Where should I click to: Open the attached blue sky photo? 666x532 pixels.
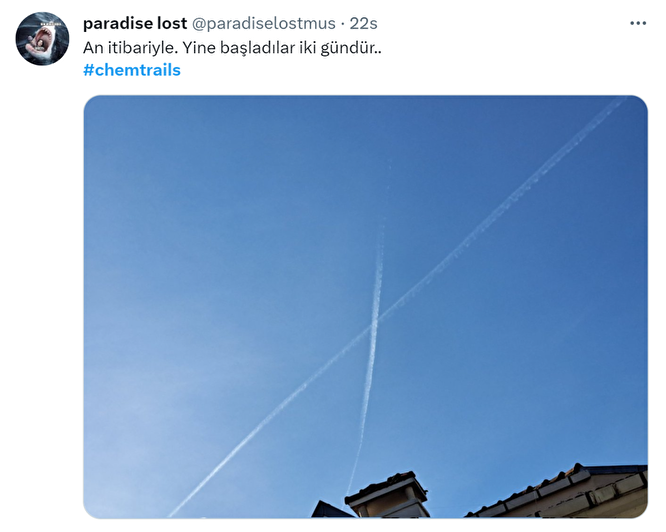(x=365, y=307)
